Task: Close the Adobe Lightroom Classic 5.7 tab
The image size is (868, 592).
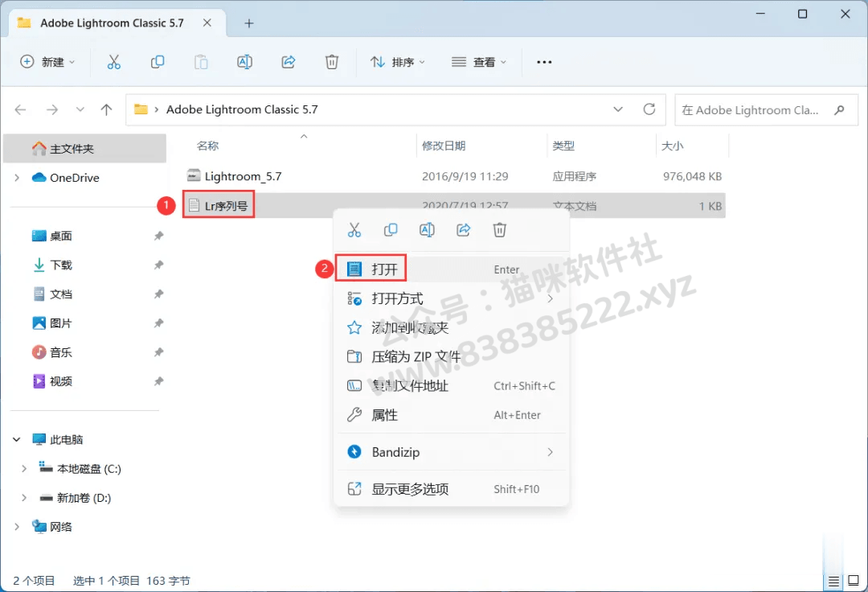Action: coord(207,23)
